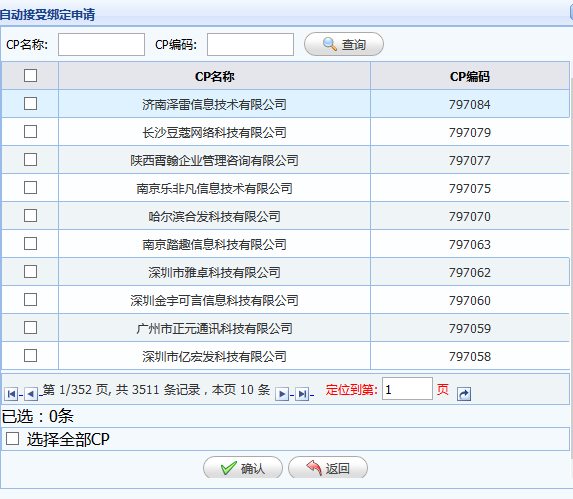Select the 济南泽雷信息技术有限公司 name cell
The width and height of the screenshot is (573, 499).
[x=214, y=104]
